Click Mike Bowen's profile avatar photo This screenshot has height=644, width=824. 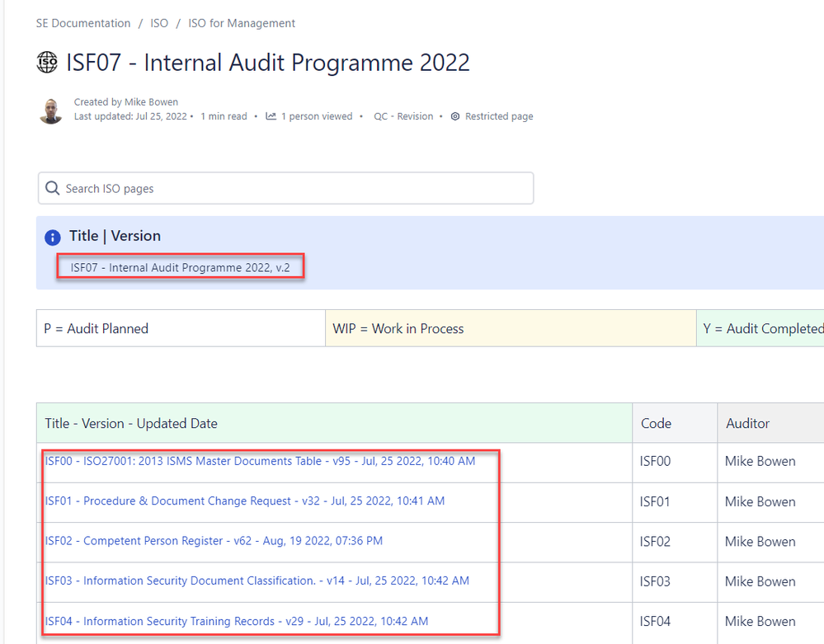coord(50,109)
